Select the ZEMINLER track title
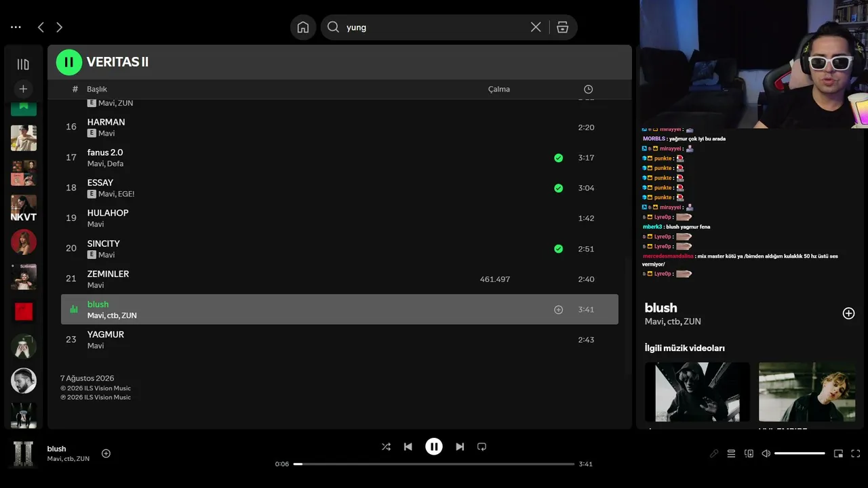868x488 pixels. [108, 274]
